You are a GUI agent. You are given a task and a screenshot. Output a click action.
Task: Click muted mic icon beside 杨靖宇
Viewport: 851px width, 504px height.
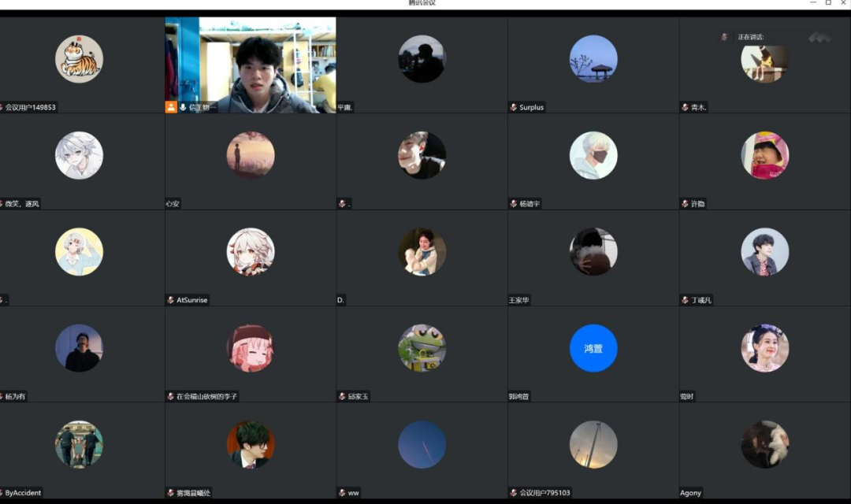coord(514,203)
